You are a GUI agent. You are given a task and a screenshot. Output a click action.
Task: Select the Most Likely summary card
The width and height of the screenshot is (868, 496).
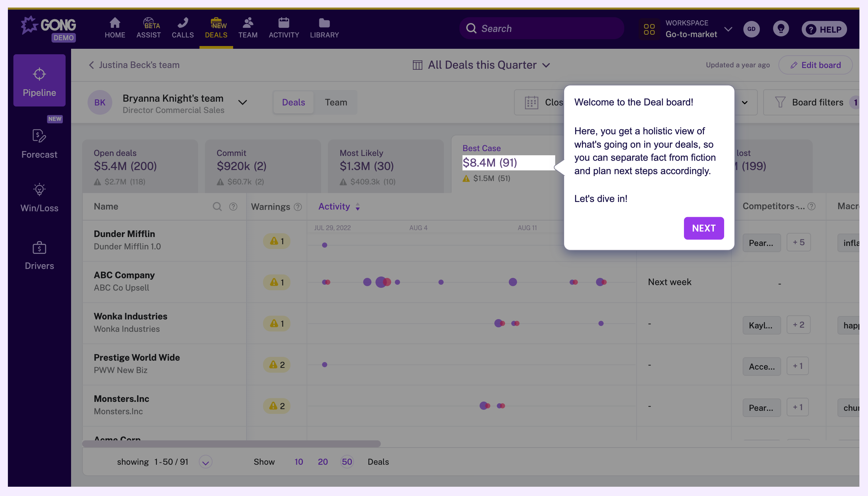click(x=386, y=166)
